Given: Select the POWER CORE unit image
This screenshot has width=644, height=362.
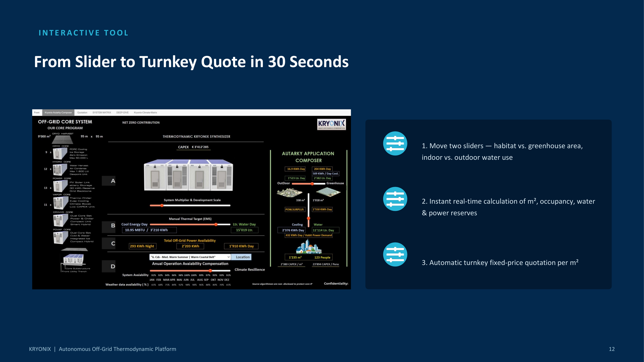Looking at the screenshot, I should point(60,186).
